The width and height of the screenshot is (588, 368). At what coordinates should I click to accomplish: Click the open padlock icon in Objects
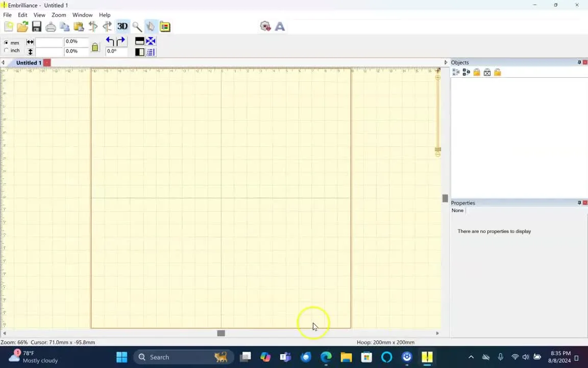[497, 72]
